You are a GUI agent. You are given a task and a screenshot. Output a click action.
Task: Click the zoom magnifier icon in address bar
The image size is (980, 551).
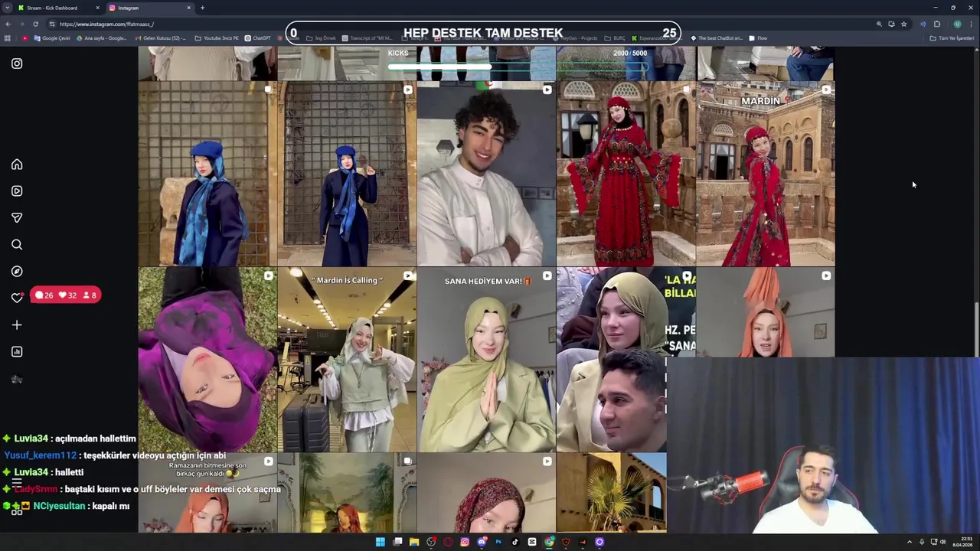pyautogui.click(x=879, y=24)
